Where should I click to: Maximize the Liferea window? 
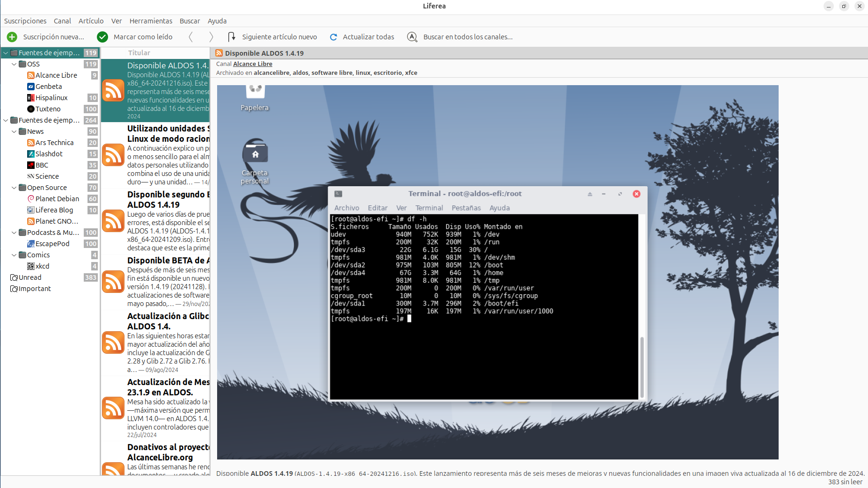pos(844,6)
